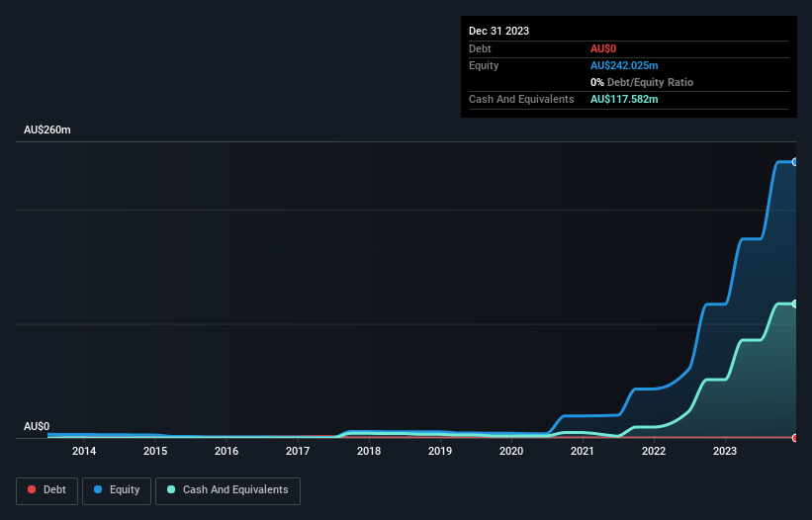
Task: Click the 2022 x-axis label
Action: coord(654,451)
